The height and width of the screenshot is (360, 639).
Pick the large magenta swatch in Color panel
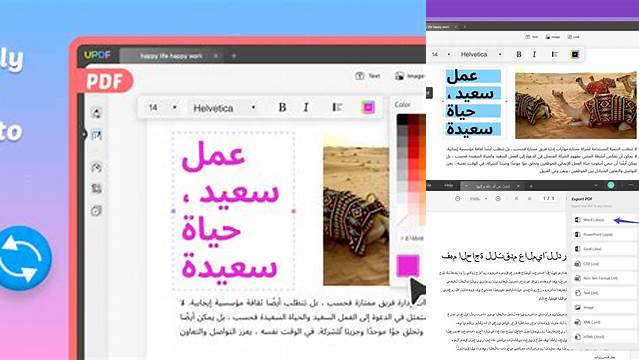(x=408, y=265)
